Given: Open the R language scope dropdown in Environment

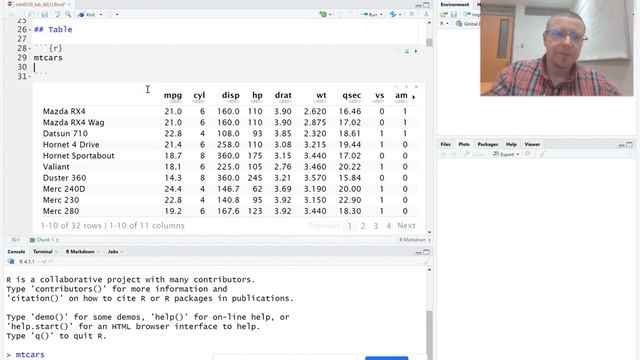Looking at the screenshot, I should 444,24.
